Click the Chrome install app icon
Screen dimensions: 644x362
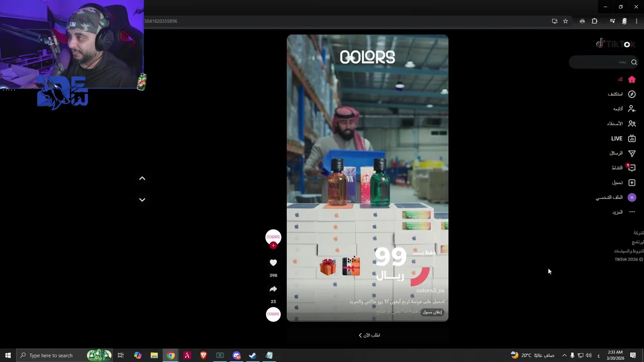pos(554,21)
